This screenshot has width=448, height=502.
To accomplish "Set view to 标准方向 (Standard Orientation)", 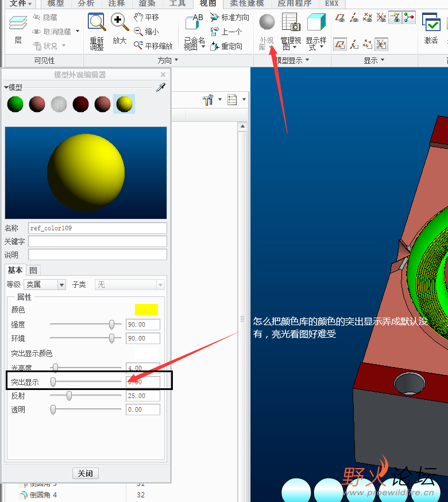I will point(229,17).
